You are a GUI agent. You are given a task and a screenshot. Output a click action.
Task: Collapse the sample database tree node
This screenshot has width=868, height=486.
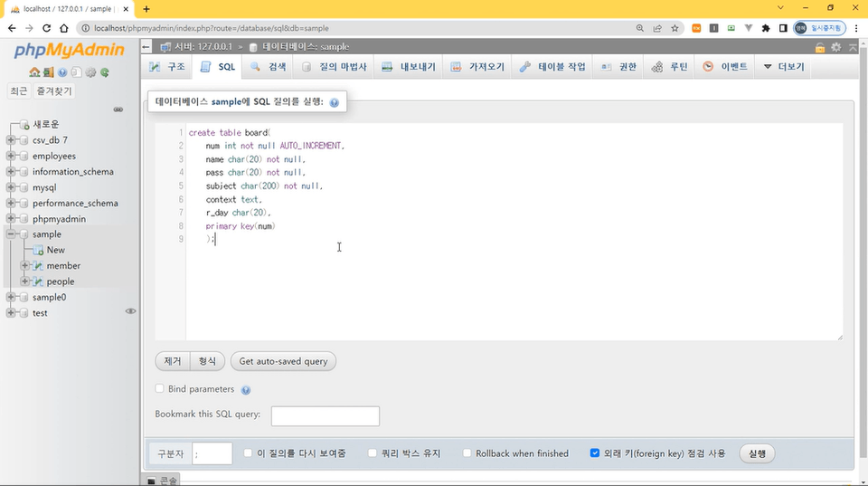click(12, 234)
